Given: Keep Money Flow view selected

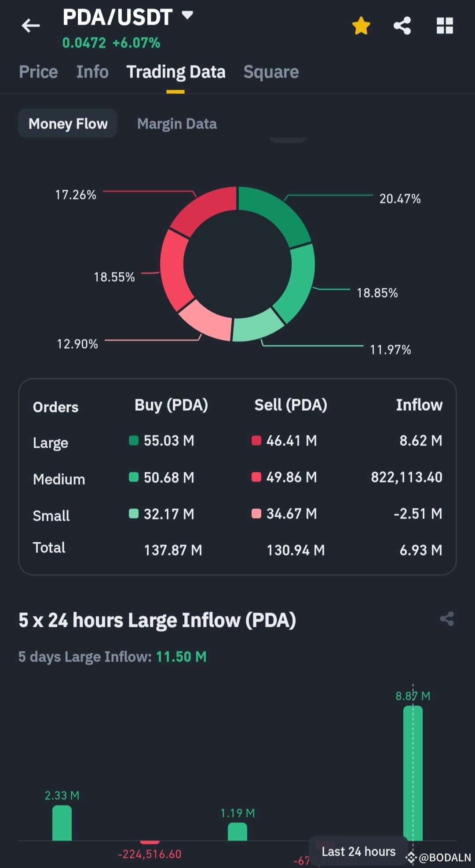Looking at the screenshot, I should 67,124.
